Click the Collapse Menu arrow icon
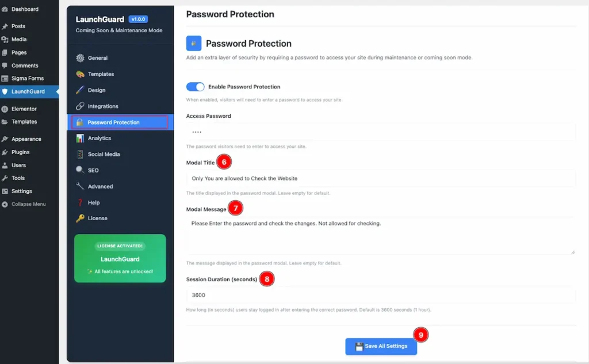 (x=5, y=204)
